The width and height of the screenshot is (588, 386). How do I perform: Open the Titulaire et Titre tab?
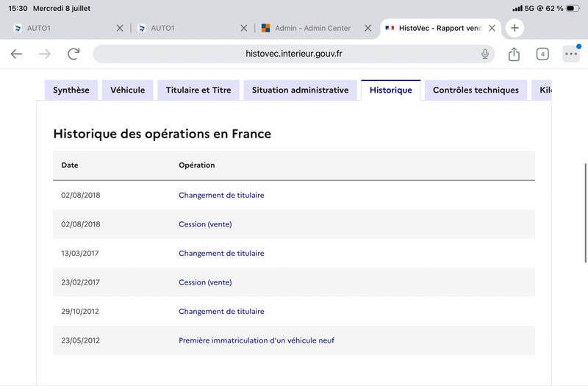point(198,90)
